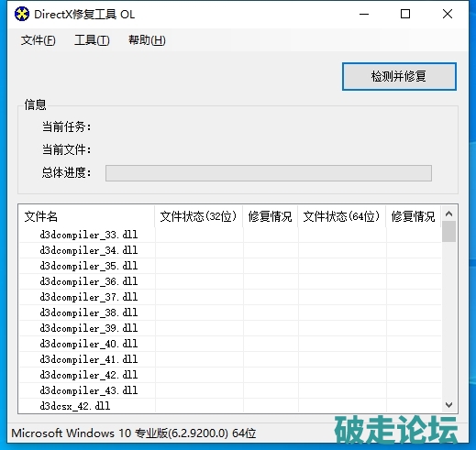Click the scrollbar down arrow
The height and width of the screenshot is (450, 476).
tap(448, 405)
